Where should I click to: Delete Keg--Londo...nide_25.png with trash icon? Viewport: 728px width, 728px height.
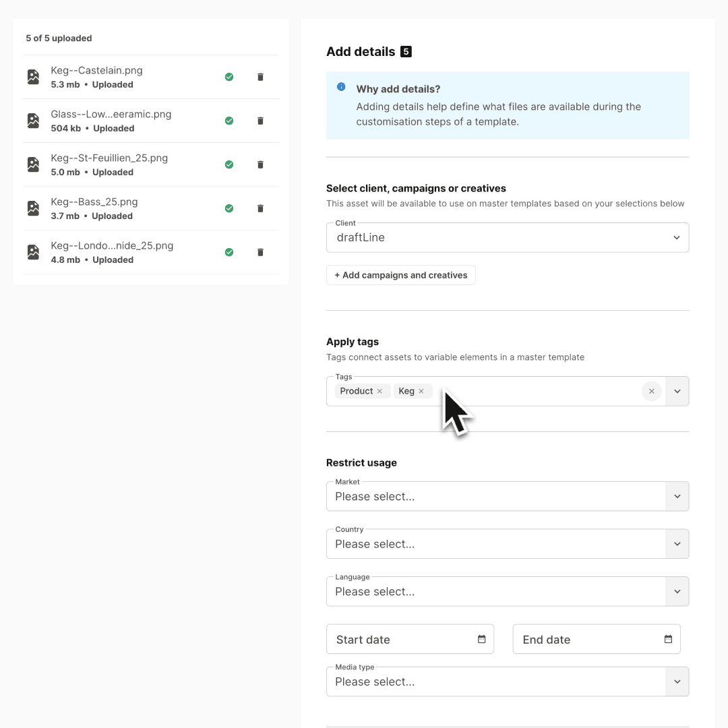[260, 252]
